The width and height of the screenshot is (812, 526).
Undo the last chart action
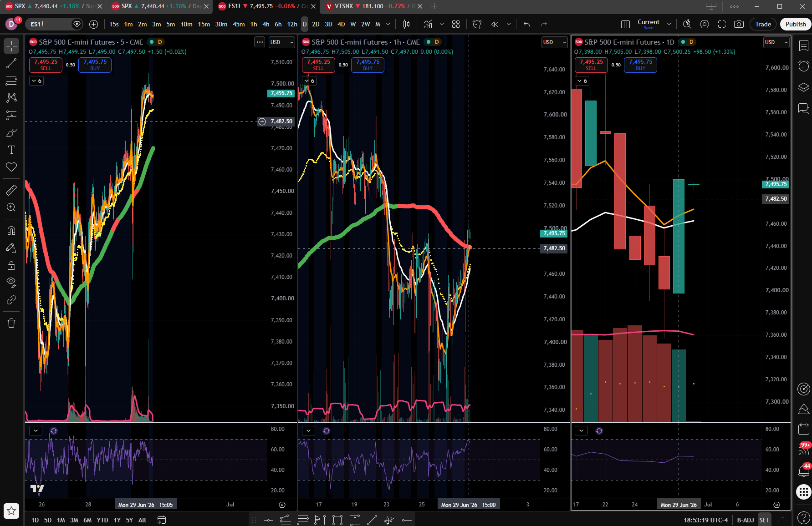(x=526, y=24)
